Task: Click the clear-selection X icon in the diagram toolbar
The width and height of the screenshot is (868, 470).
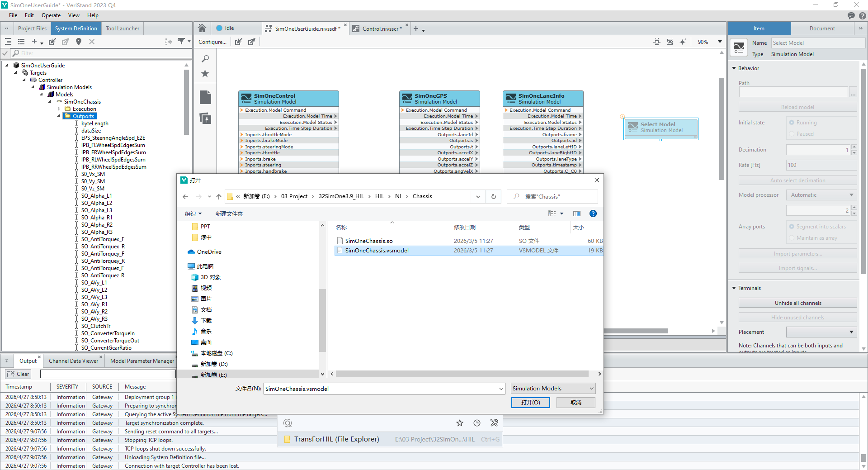Action: coord(670,42)
